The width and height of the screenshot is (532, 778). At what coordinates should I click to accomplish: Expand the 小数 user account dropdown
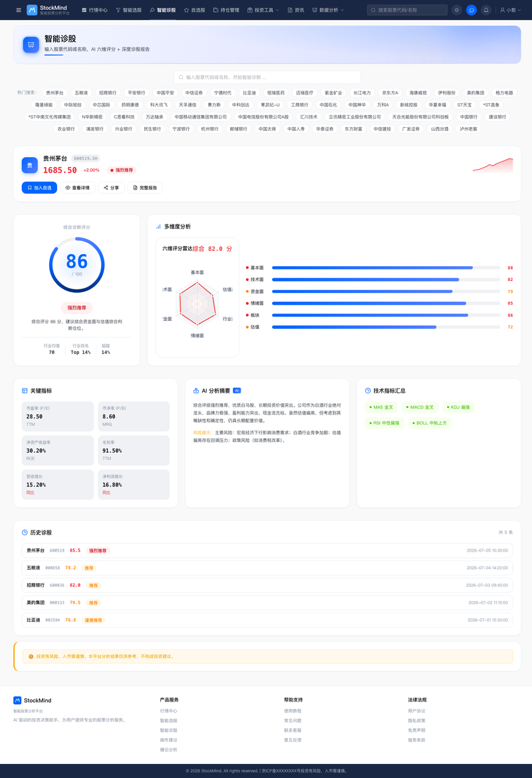click(510, 10)
